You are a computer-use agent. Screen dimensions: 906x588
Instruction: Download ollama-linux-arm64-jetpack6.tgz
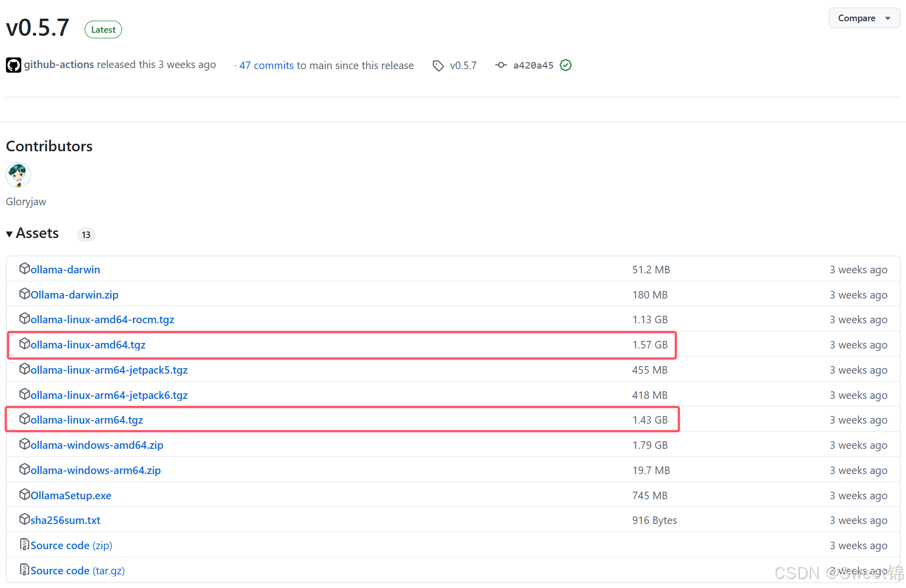(x=109, y=395)
